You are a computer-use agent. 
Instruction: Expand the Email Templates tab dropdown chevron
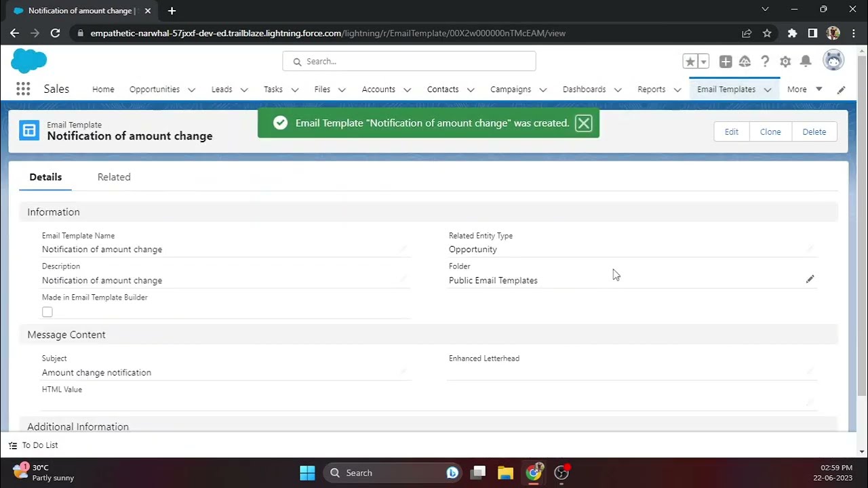pos(767,89)
